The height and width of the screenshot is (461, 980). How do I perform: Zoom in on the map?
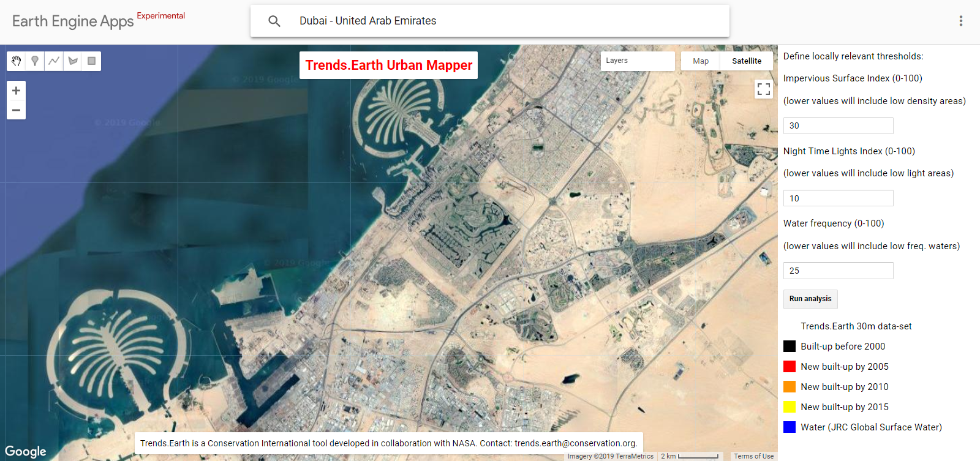(x=16, y=91)
